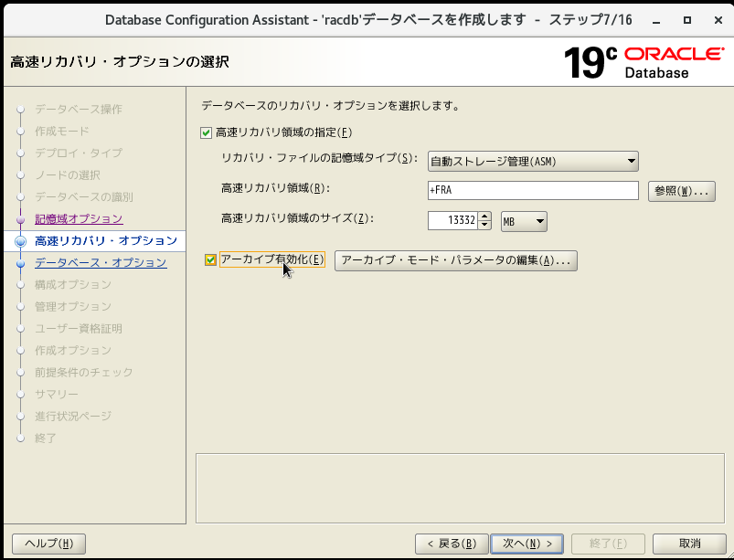The image size is (734, 560).
Task: Click the 高速リカバリ・オプションの選択 page heading
Action: (120, 62)
